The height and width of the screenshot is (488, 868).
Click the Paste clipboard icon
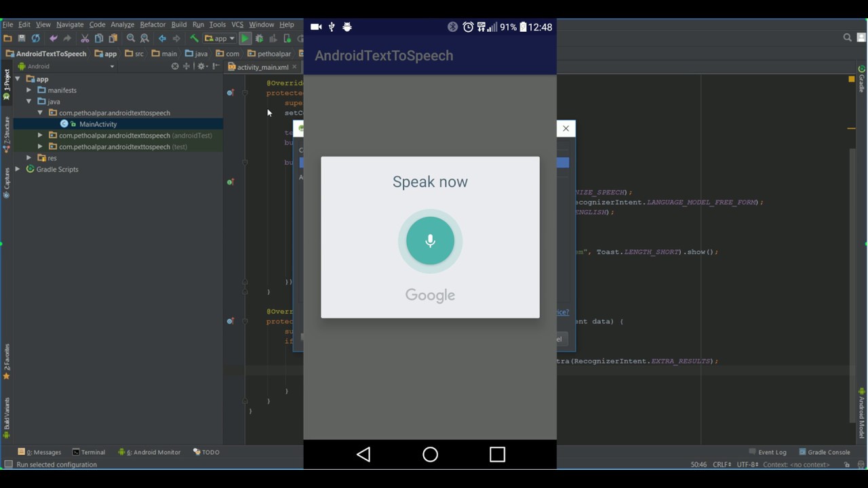tap(113, 39)
